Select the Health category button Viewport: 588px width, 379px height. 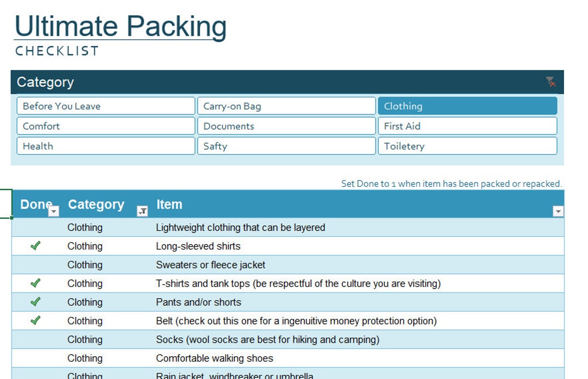105,146
